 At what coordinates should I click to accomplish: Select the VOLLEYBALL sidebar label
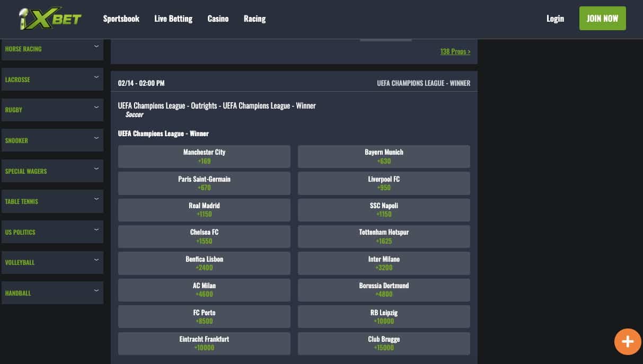tap(20, 262)
